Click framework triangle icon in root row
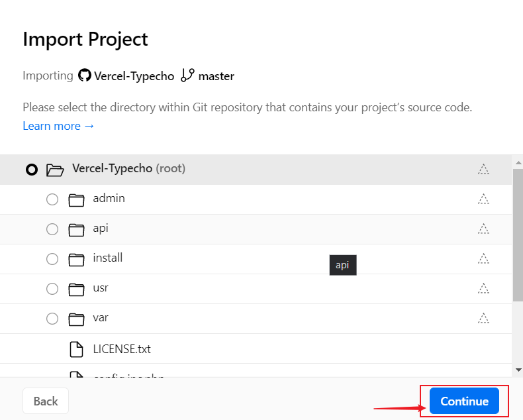 (483, 169)
